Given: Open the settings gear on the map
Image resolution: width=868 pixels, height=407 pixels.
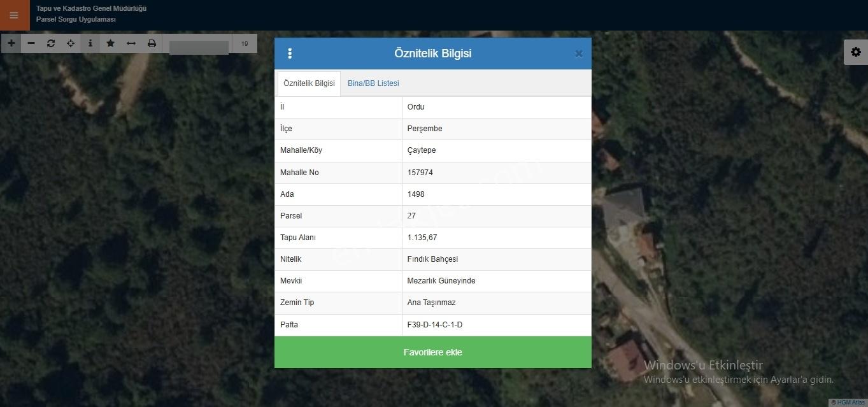Looking at the screenshot, I should [856, 52].
